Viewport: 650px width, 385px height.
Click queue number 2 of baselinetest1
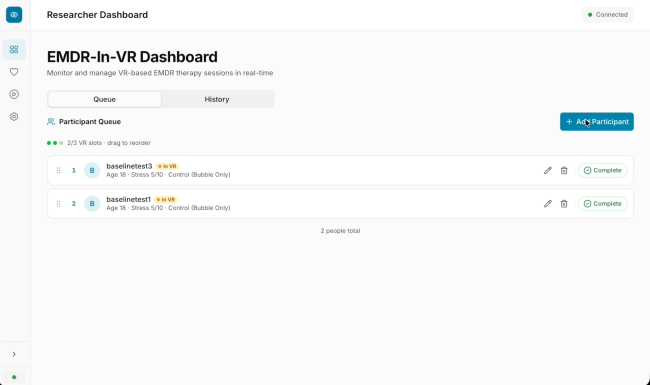[74, 203]
